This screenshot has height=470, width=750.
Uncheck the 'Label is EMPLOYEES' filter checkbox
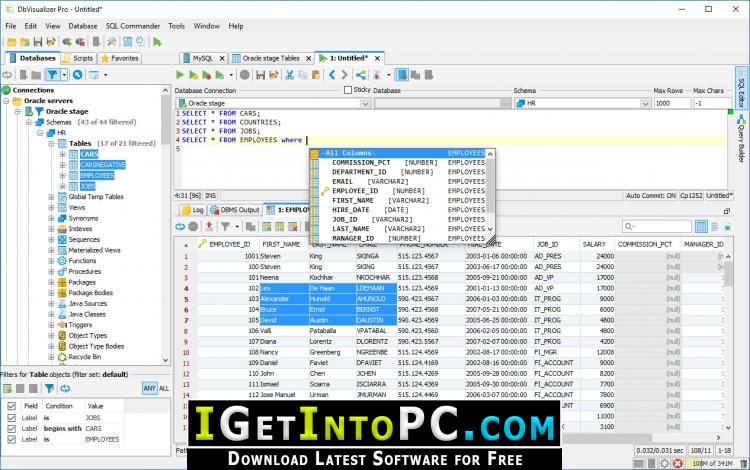pos(11,439)
